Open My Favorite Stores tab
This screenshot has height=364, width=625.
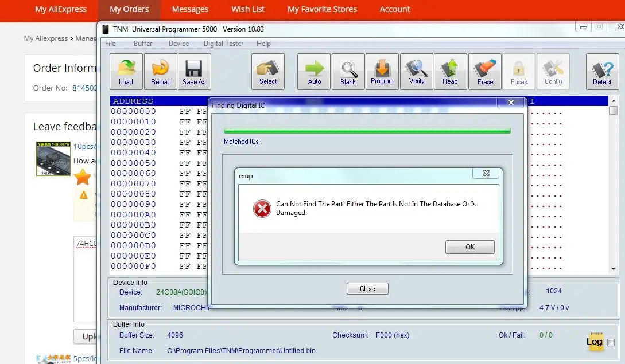point(323,9)
